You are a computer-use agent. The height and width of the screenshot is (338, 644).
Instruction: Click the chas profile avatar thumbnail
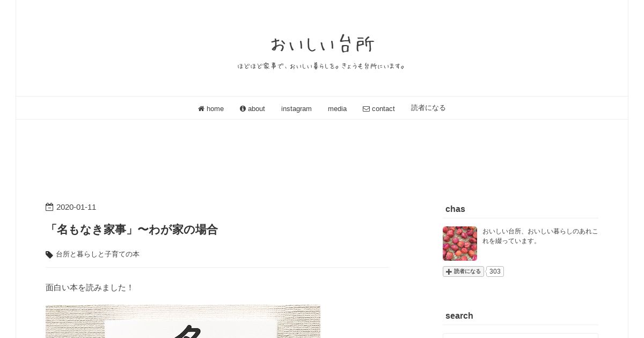(x=460, y=244)
